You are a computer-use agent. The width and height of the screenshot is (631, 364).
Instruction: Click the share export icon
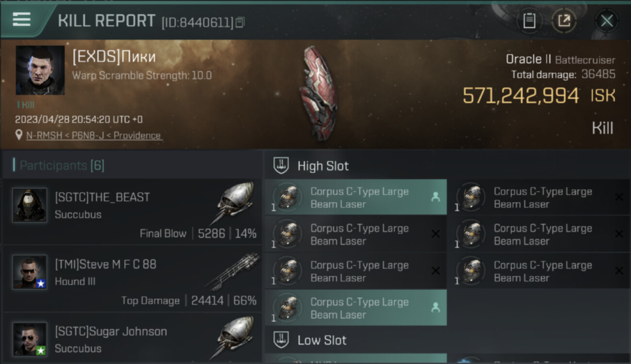(x=564, y=21)
